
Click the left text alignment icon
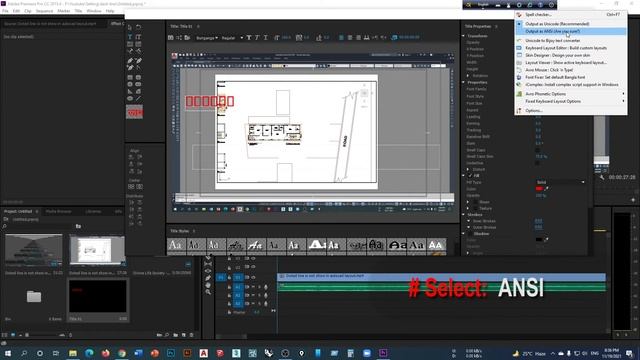pos(341,38)
